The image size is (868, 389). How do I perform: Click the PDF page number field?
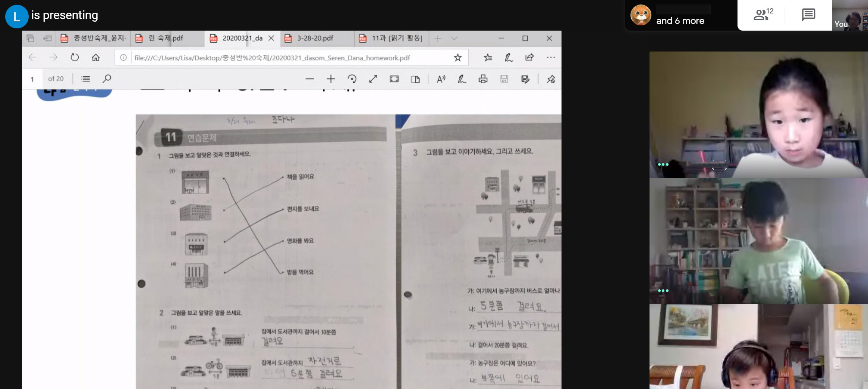click(33, 79)
